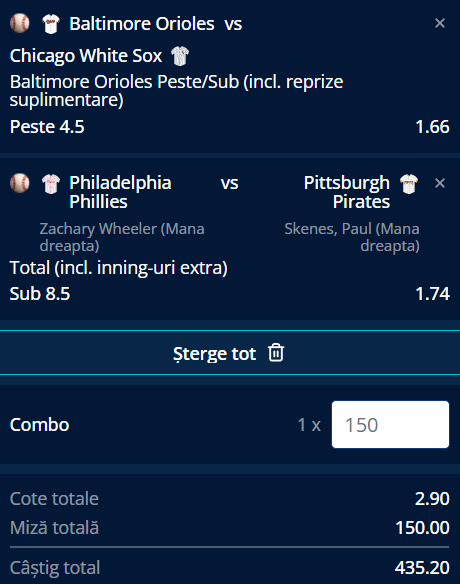Click the Baltimore Orioles jersey icon
Viewport: 460px width, 584px height.
pos(51,24)
